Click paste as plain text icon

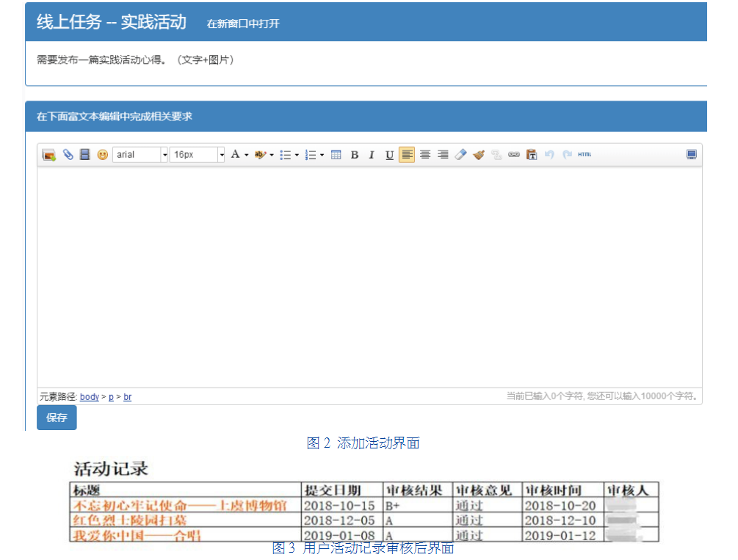click(532, 154)
